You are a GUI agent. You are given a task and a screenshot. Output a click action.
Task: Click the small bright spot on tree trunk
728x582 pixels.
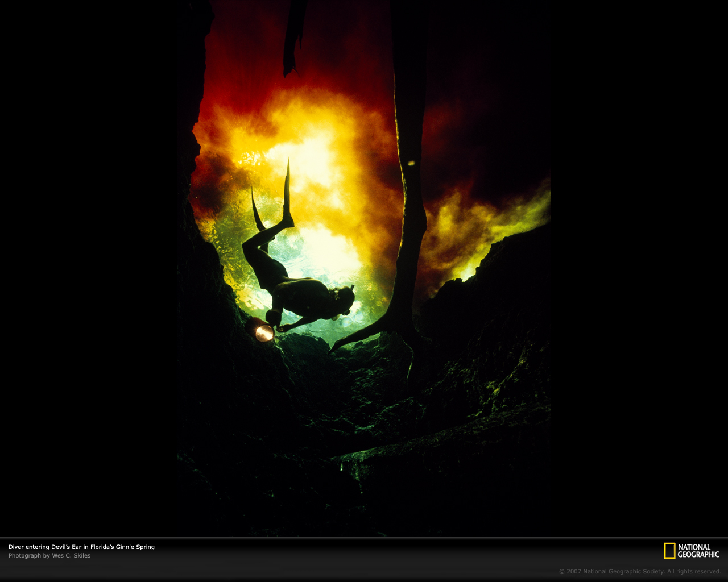[411, 163]
